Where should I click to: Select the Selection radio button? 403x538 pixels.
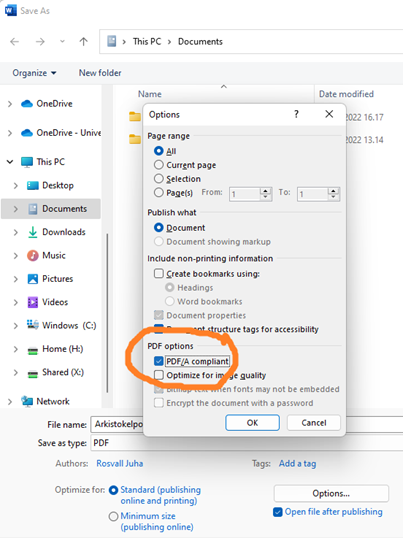[x=158, y=178]
